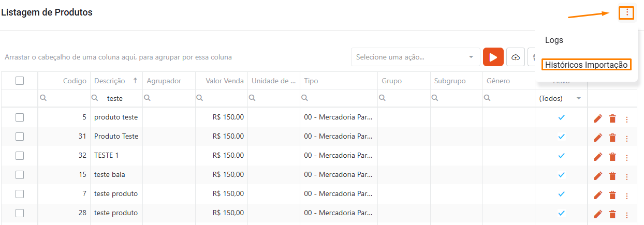Screen dimensions: 644x225
Task: Open the three-dot menu beside the page title
Action: tap(626, 13)
